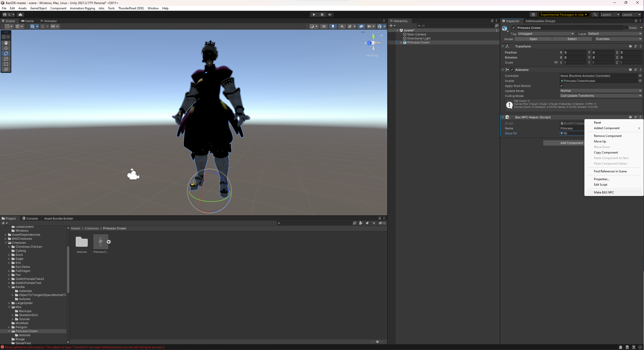Step one frame forward
The height and width of the screenshot is (350, 644).
[330, 15]
